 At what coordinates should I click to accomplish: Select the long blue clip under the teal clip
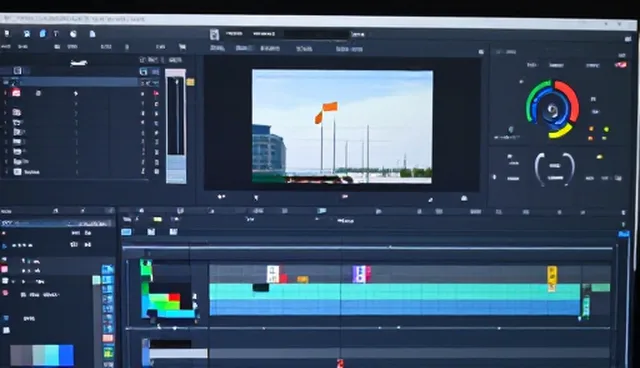(394, 307)
